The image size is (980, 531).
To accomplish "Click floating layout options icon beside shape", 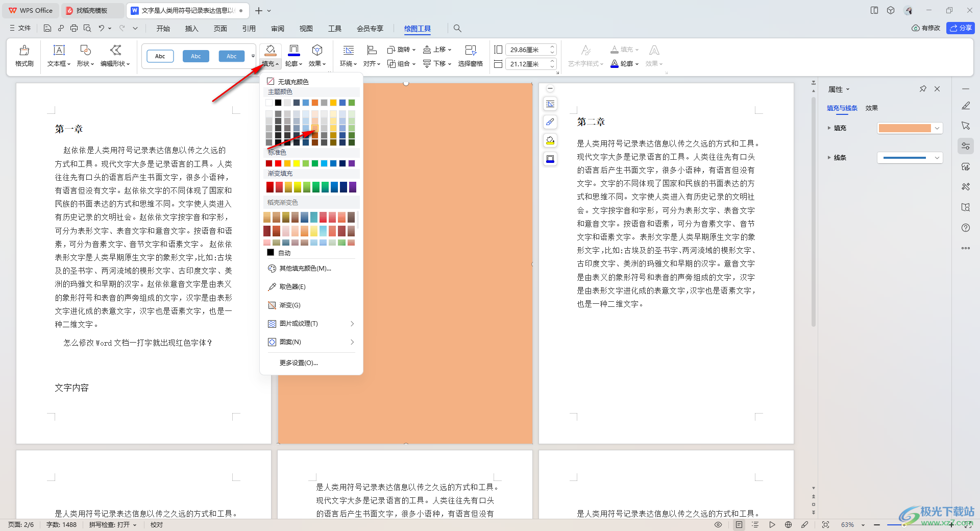I will (550, 104).
